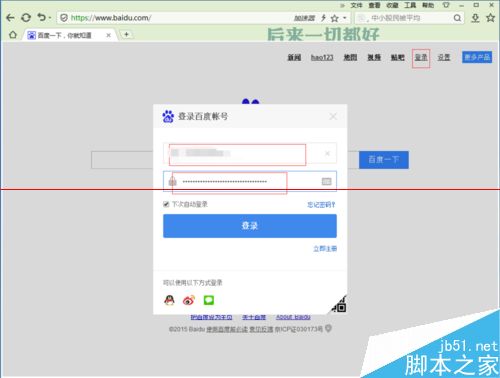Expand the dropdown arrow next to the bookmark star

pyautogui.click(x=345, y=18)
